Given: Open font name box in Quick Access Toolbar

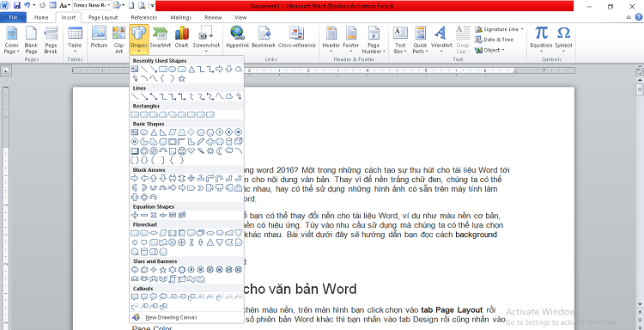Looking at the screenshot, I should tap(92, 5).
